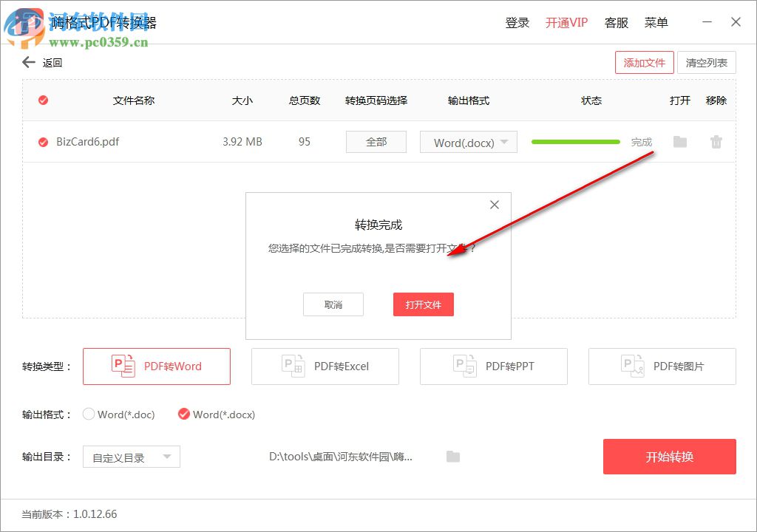Open the 客服 customer service menu
757x532 pixels.
pyautogui.click(x=617, y=22)
